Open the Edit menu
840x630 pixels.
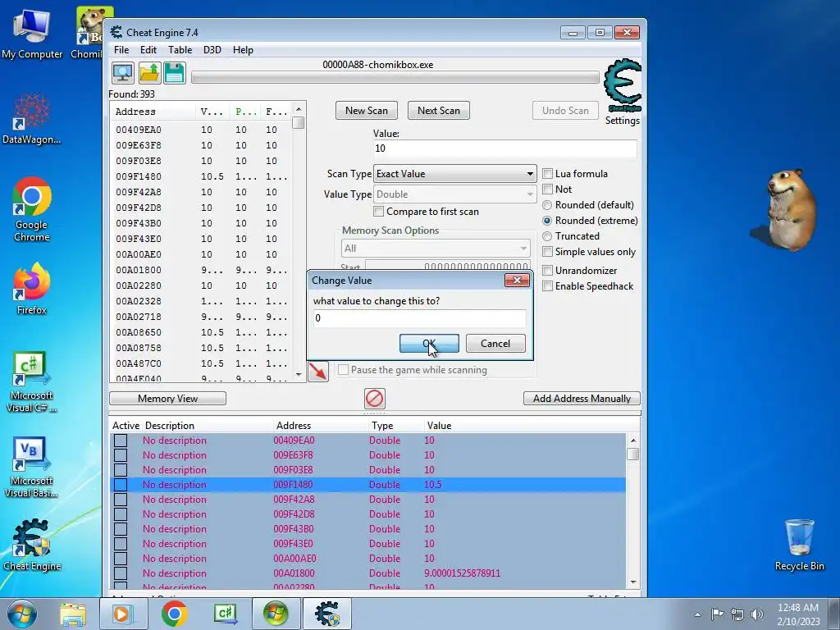148,50
